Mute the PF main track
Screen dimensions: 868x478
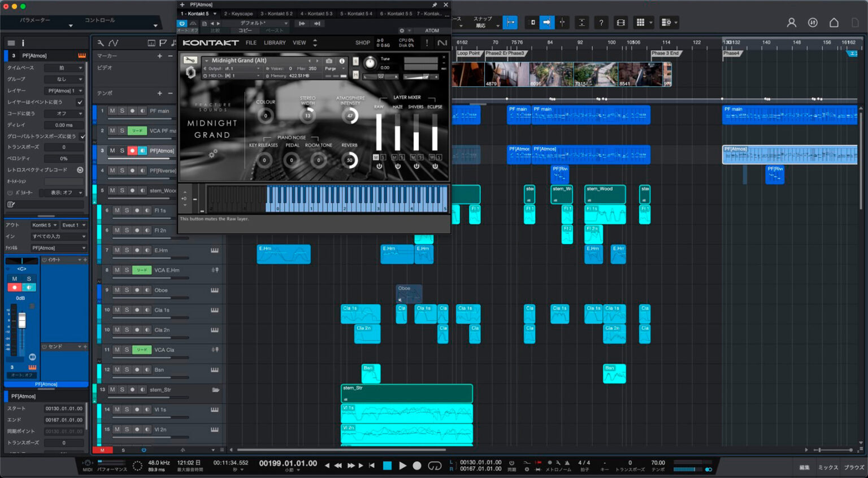tap(112, 111)
